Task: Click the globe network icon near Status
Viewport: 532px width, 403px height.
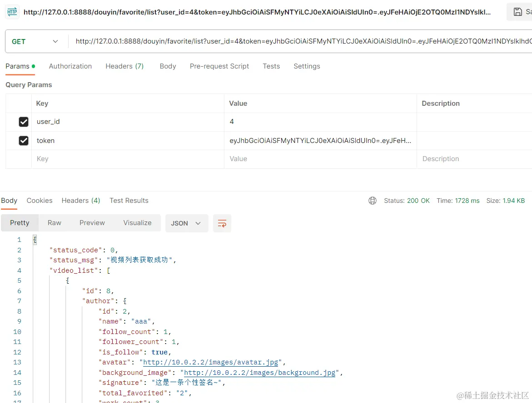Action: point(373,201)
